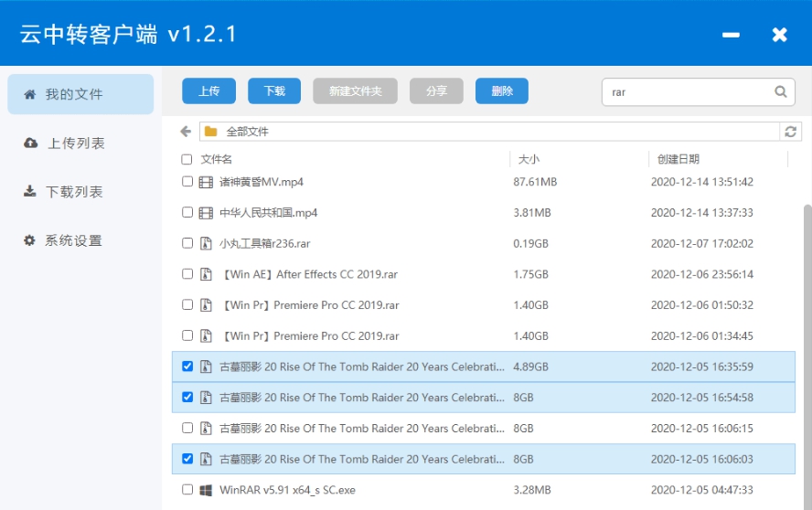Image resolution: width=812 pixels, height=510 pixels.
Task: Click the 87.61MB size cell
Action: 535,182
